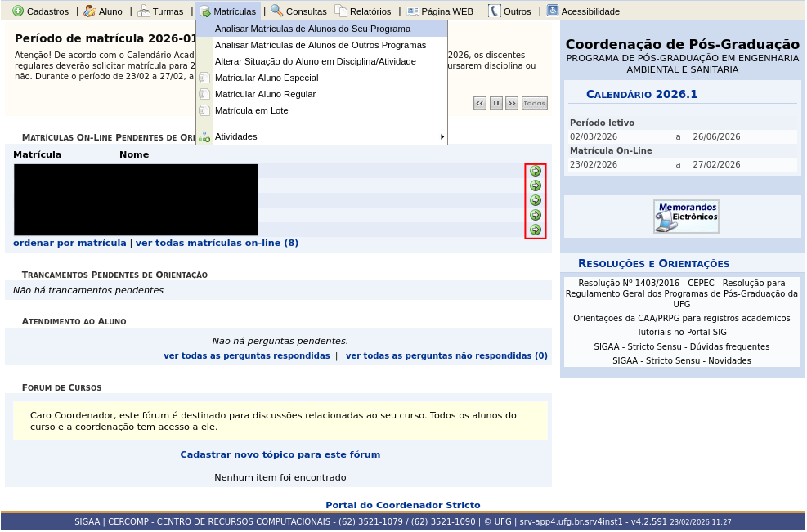Click the green Atividades icon
This screenshot has height=532, width=807.
(x=204, y=136)
